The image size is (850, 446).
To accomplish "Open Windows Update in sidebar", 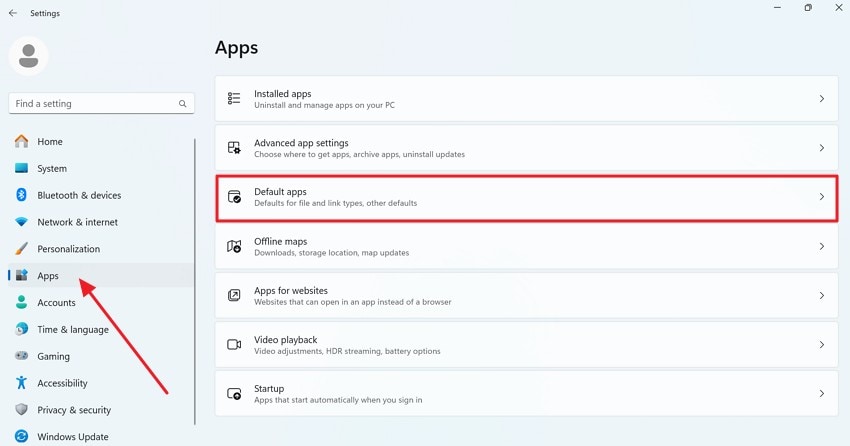I will click(101, 436).
